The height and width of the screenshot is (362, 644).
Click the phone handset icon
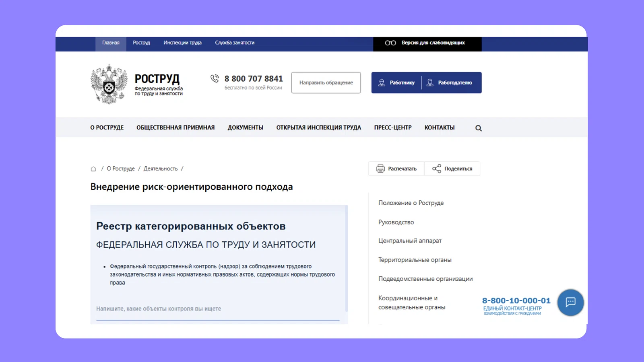tap(215, 78)
